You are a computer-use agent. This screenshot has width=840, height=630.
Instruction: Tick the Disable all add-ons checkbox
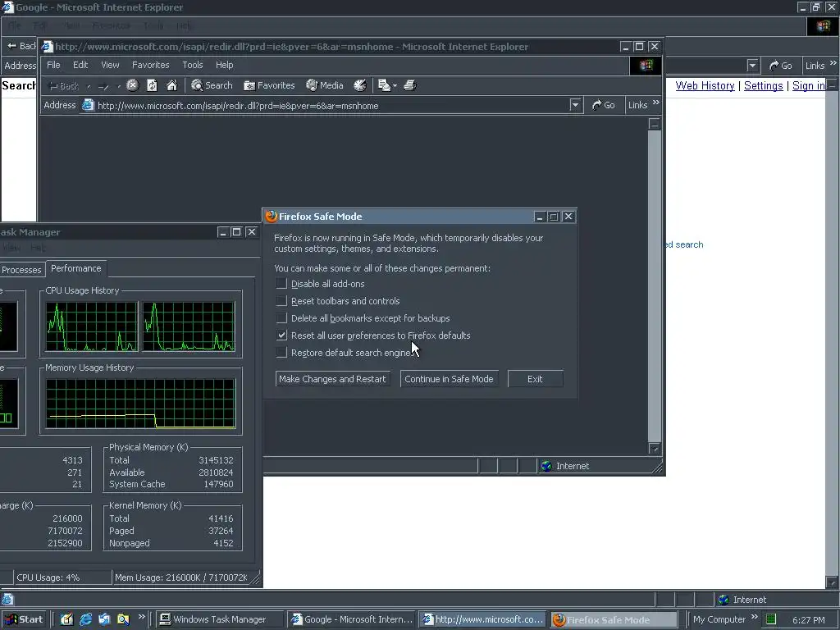(x=282, y=283)
